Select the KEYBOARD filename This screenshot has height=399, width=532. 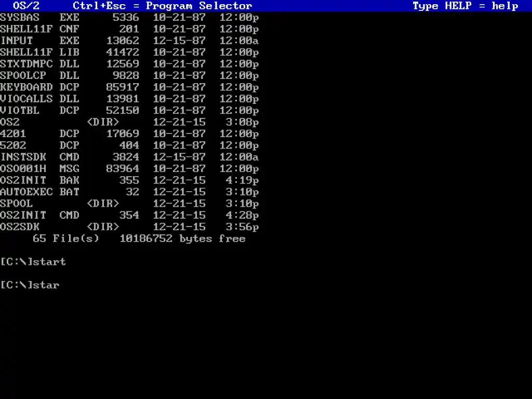26,87
